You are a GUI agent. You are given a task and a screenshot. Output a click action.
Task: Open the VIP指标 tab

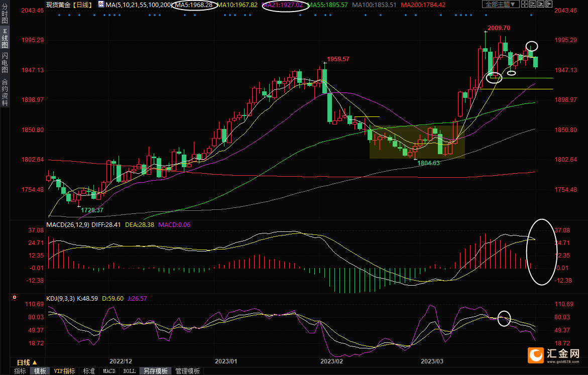pyautogui.click(x=64, y=371)
